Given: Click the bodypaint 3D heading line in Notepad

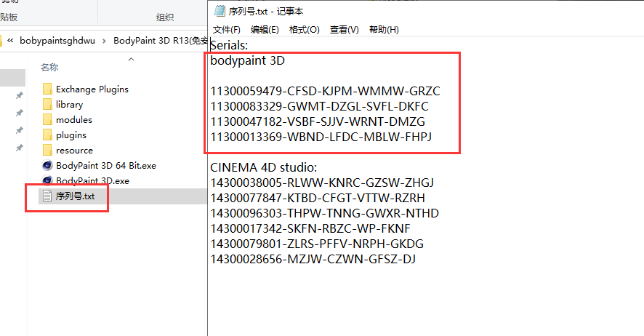Looking at the screenshot, I should click(247, 61).
